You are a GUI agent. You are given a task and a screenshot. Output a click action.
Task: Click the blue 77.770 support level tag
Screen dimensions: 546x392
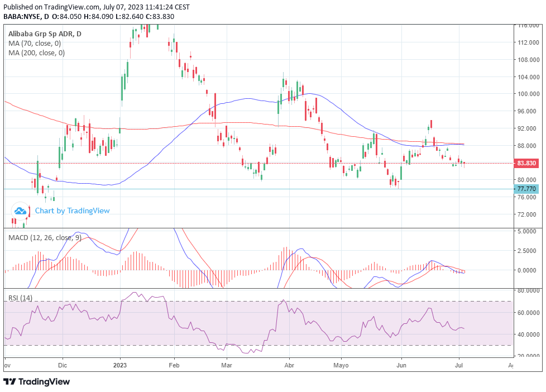[x=526, y=189]
